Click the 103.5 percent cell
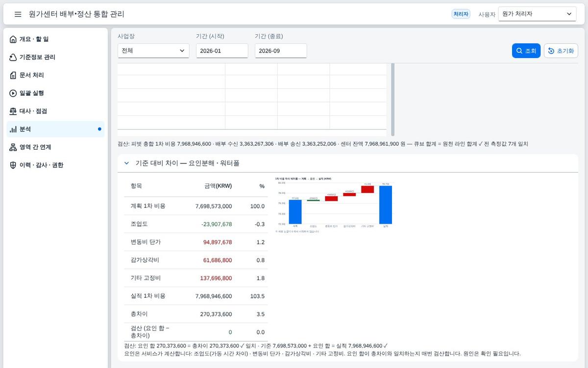 point(257,296)
